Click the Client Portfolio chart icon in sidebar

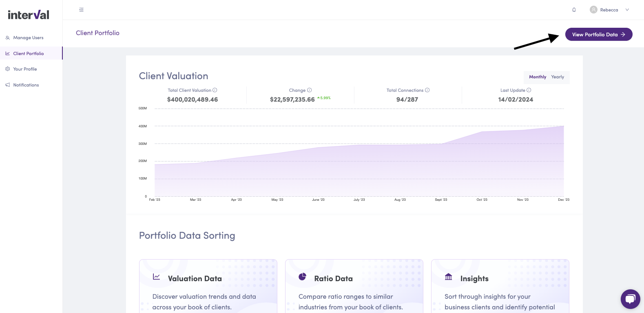(x=7, y=53)
